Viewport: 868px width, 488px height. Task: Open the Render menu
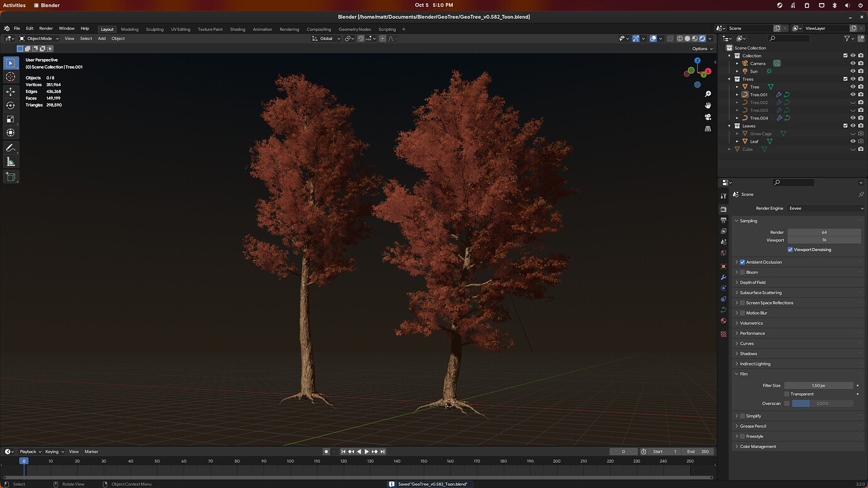pos(46,28)
